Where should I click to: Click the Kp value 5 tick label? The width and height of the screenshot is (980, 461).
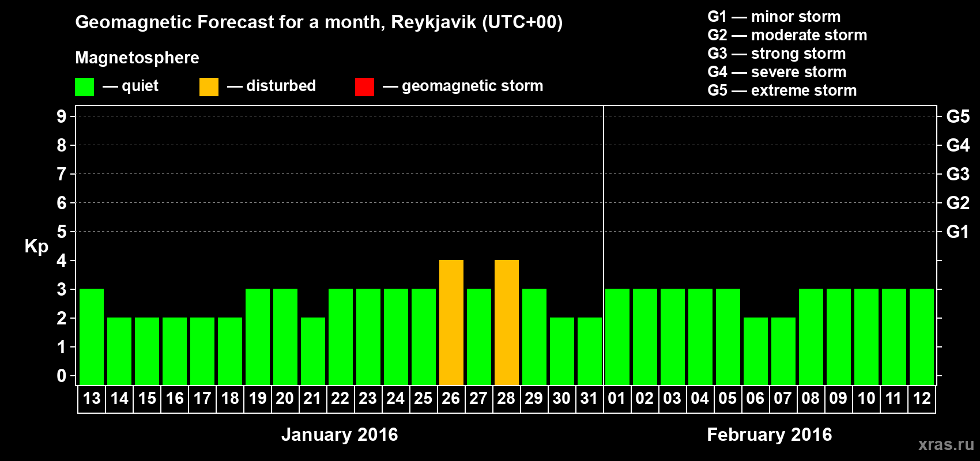(x=62, y=232)
